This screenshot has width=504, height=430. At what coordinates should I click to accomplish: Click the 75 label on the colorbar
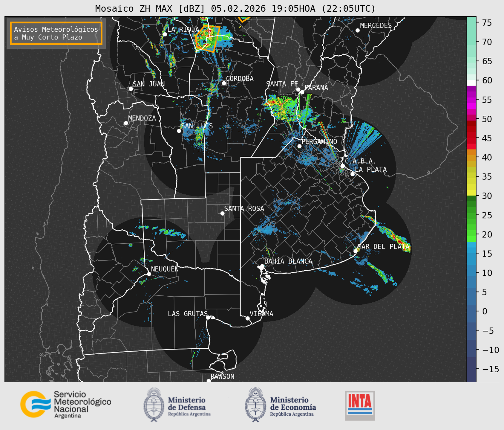(487, 23)
